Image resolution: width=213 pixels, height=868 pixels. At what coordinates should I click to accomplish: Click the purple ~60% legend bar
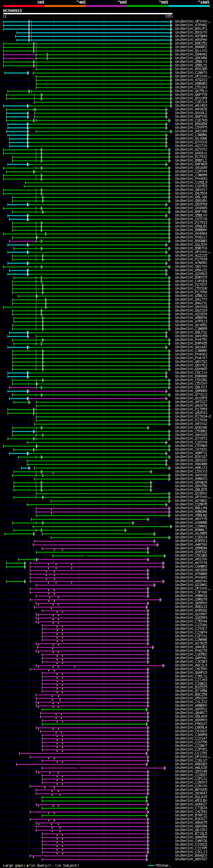click(x=106, y=6)
